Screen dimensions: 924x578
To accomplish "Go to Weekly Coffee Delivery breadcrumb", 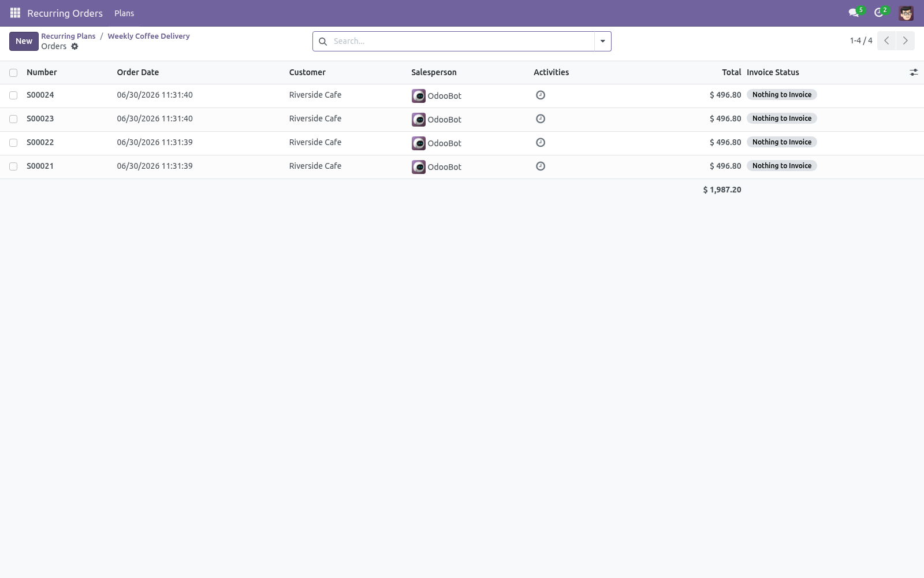I will pyautogui.click(x=148, y=36).
